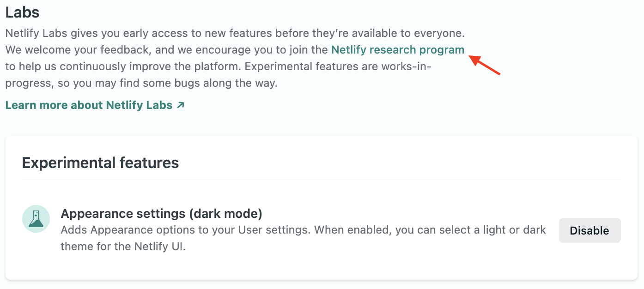Click the 'Adds Appearance options' description text
Image resolution: width=644 pixels, height=289 pixels.
[185, 230]
